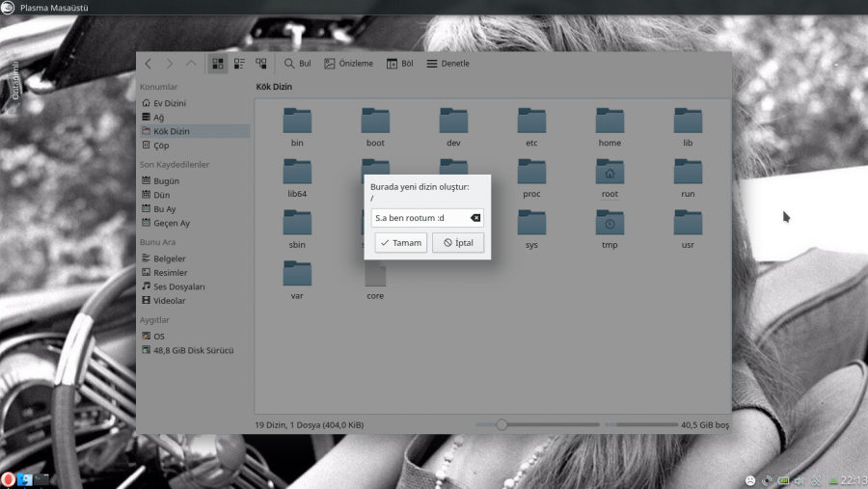This screenshot has width=868, height=489.
Task: Click the back navigation arrow
Action: point(148,64)
